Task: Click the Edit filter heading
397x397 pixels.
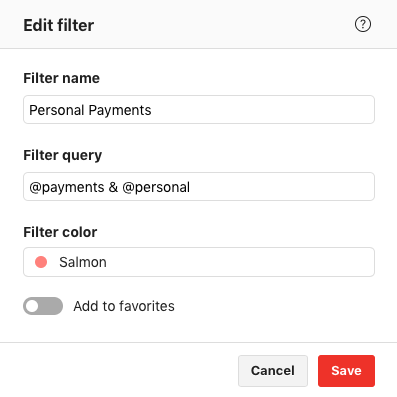Action: (59, 25)
